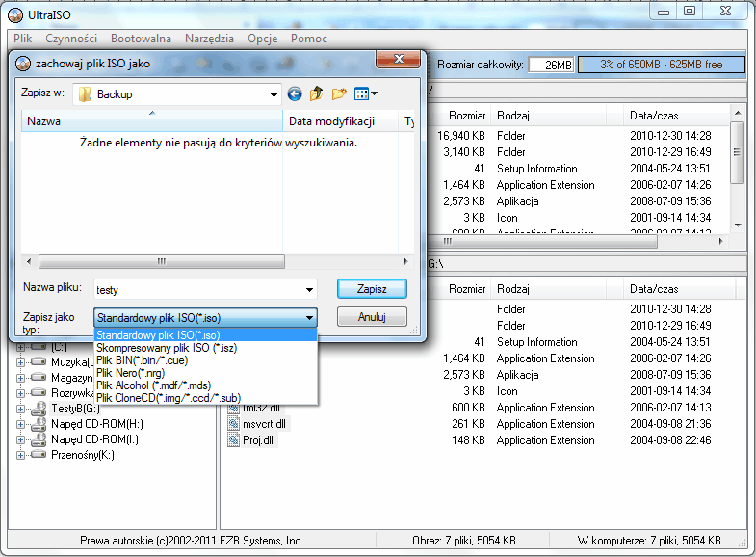Open the Nazwa pliku dropdown arrow

(308, 289)
